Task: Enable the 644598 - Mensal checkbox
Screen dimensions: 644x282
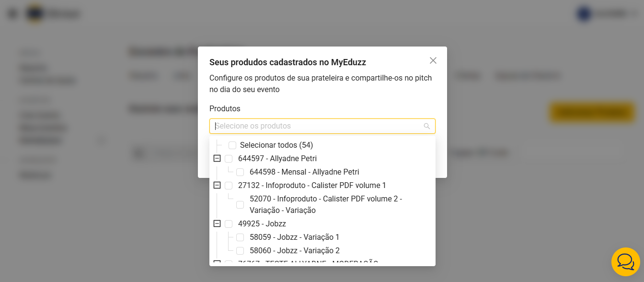Action: pos(240,172)
